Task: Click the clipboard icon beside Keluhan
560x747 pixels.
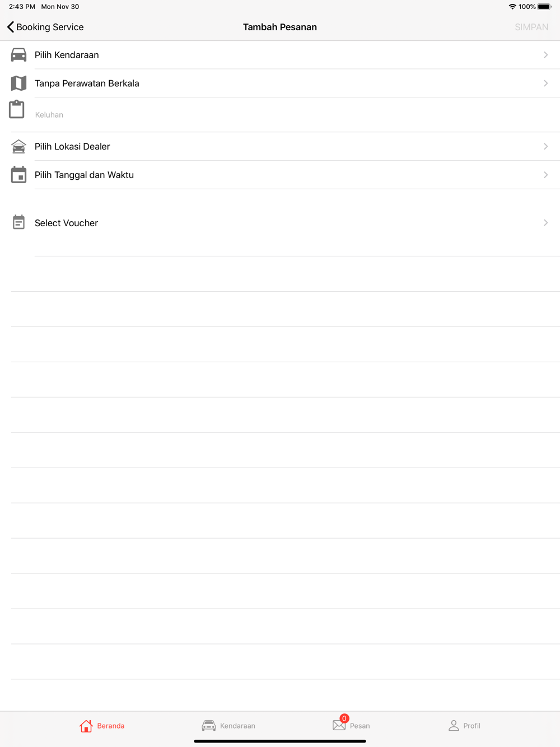Action: tap(17, 109)
